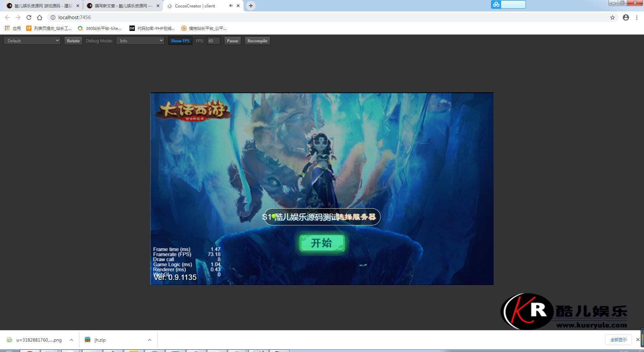This screenshot has height=352, width=644.
Task: Open the Chrome three-dot menu
Action: (x=637, y=17)
